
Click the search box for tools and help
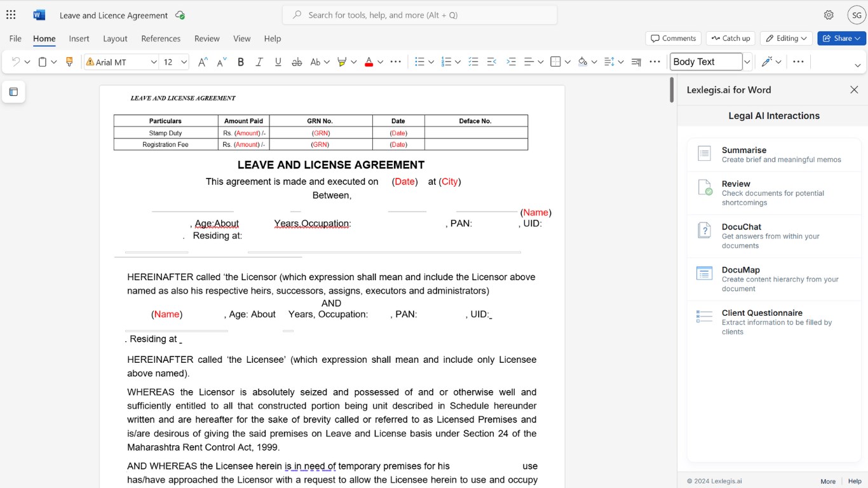tap(420, 15)
